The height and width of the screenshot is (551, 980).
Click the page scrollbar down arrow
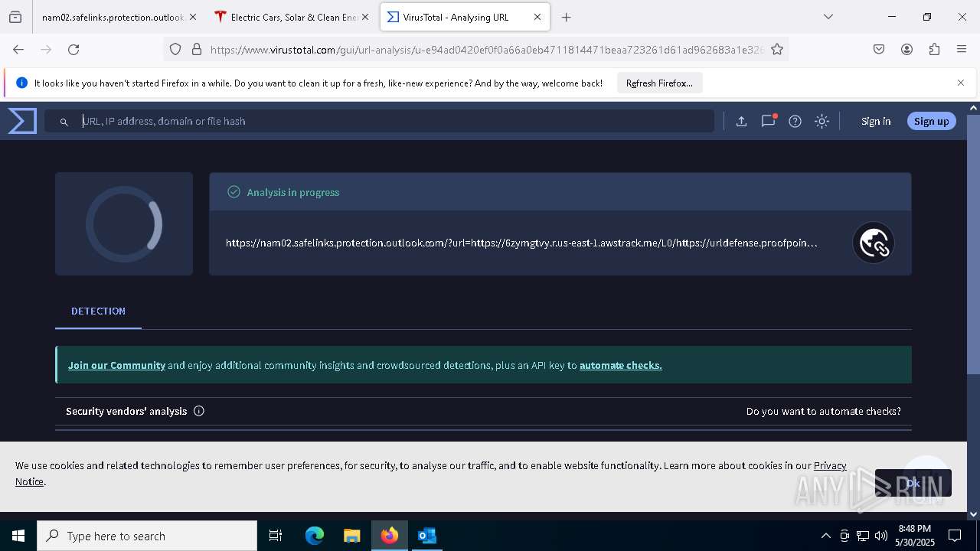[x=973, y=514]
